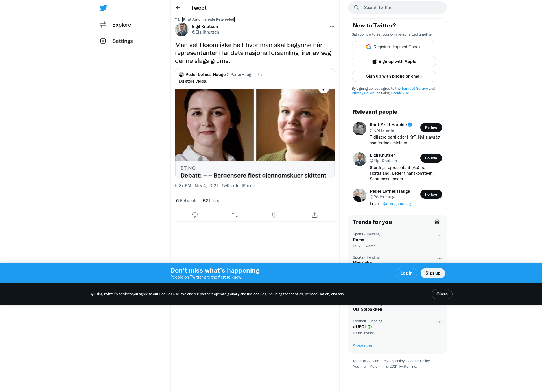This screenshot has height=392, width=542.
Task: Open the tweet's three-dot more menu
Action: click(332, 27)
